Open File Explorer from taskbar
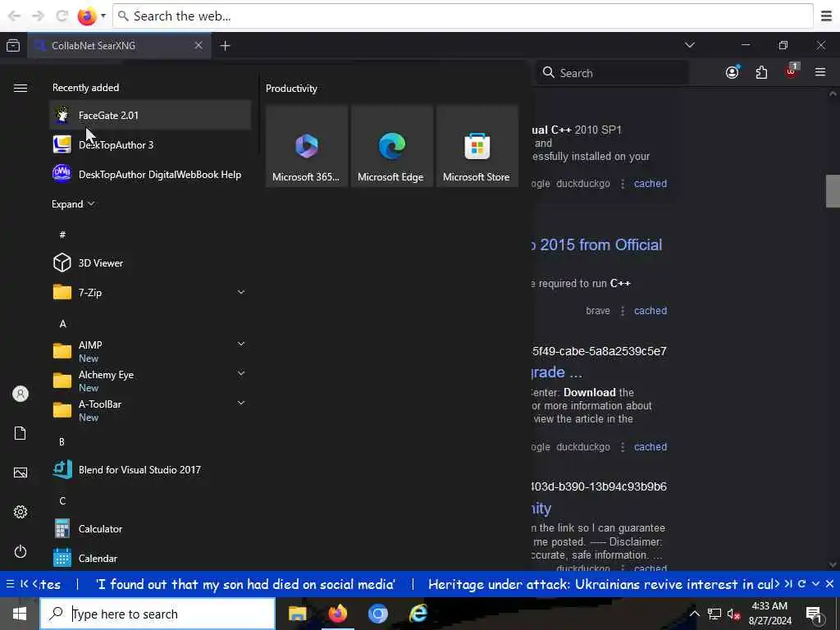Image resolution: width=840 pixels, height=630 pixels. click(x=297, y=614)
